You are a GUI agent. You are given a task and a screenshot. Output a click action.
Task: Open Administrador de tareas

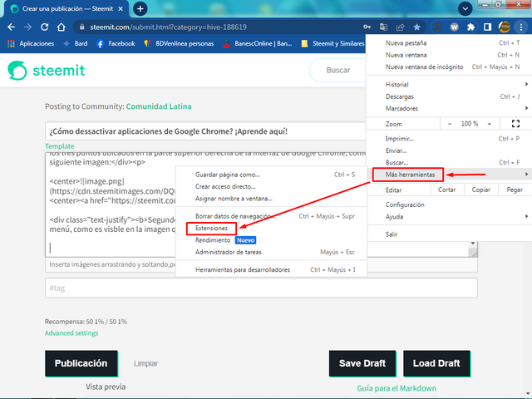[x=271, y=252]
